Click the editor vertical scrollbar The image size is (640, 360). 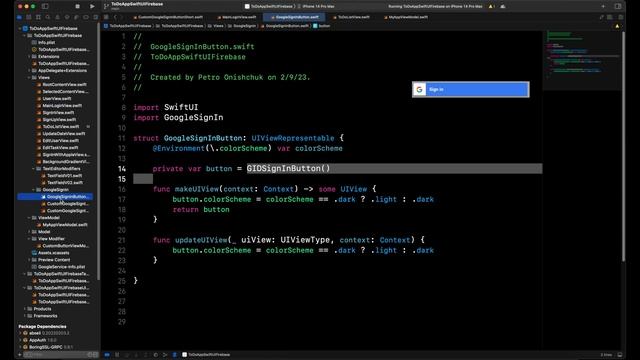tap(623, 147)
